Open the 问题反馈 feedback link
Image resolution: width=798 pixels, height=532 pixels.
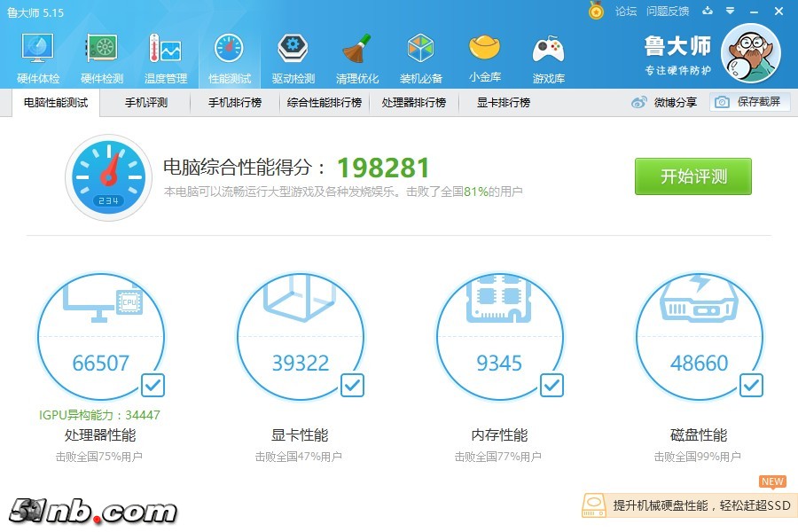[x=668, y=12]
